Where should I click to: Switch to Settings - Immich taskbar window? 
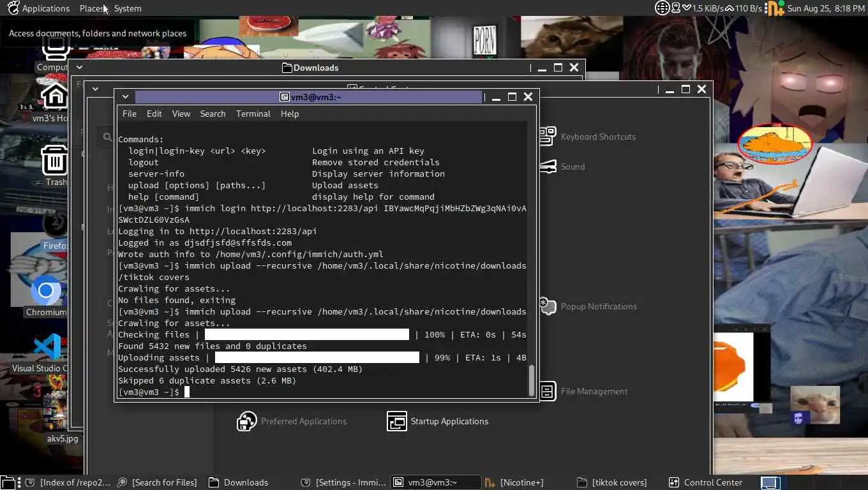(x=343, y=482)
